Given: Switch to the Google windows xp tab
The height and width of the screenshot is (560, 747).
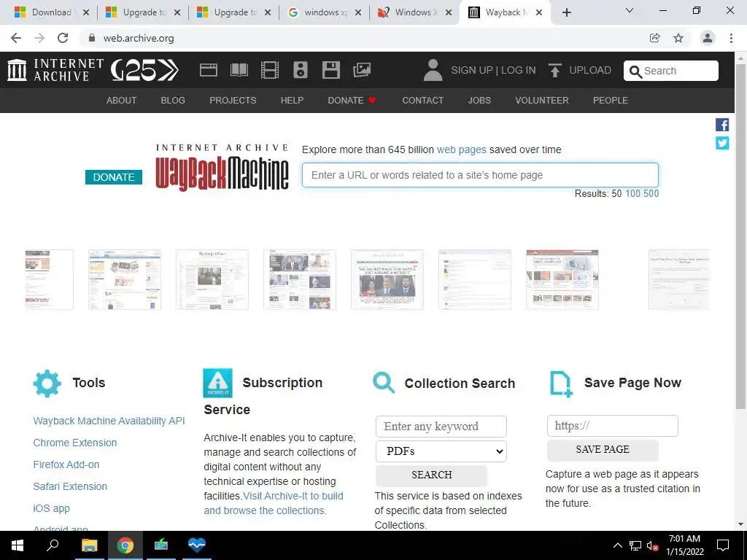Looking at the screenshot, I should (x=325, y=12).
